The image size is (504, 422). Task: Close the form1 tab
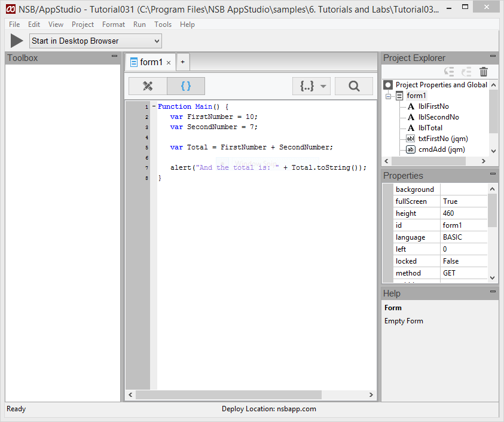click(x=169, y=63)
